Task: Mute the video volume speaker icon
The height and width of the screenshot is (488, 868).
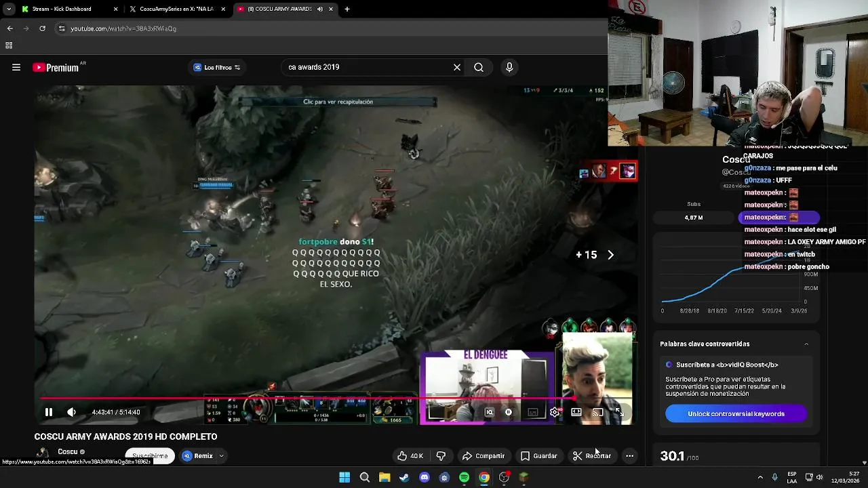Action: (71, 412)
